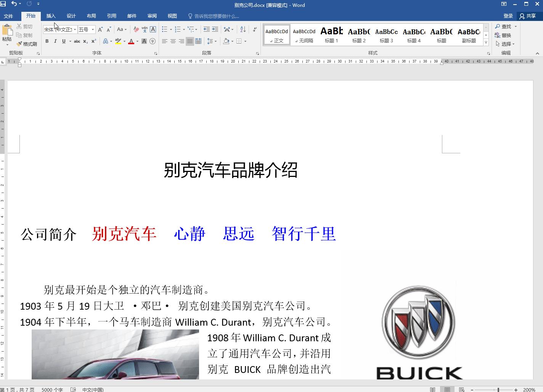This screenshot has width=543, height=392.
Task: Select the strikethrough formatting icon
Action: (x=77, y=41)
